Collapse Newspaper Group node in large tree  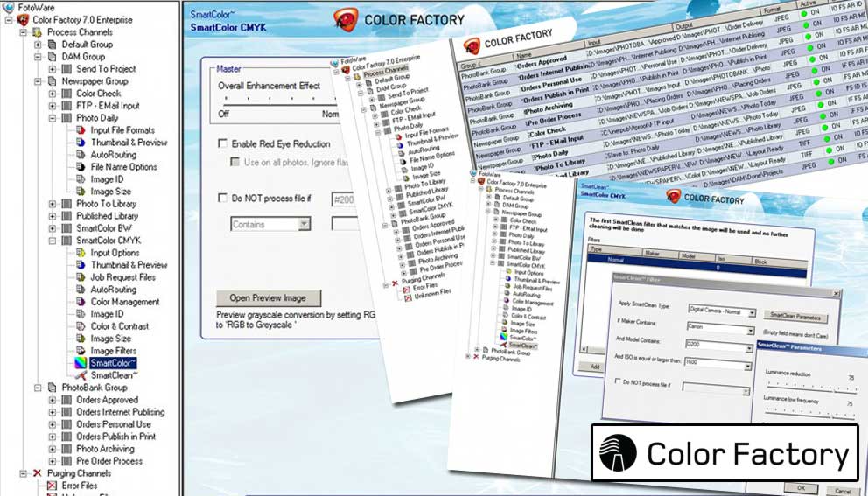click(x=38, y=80)
